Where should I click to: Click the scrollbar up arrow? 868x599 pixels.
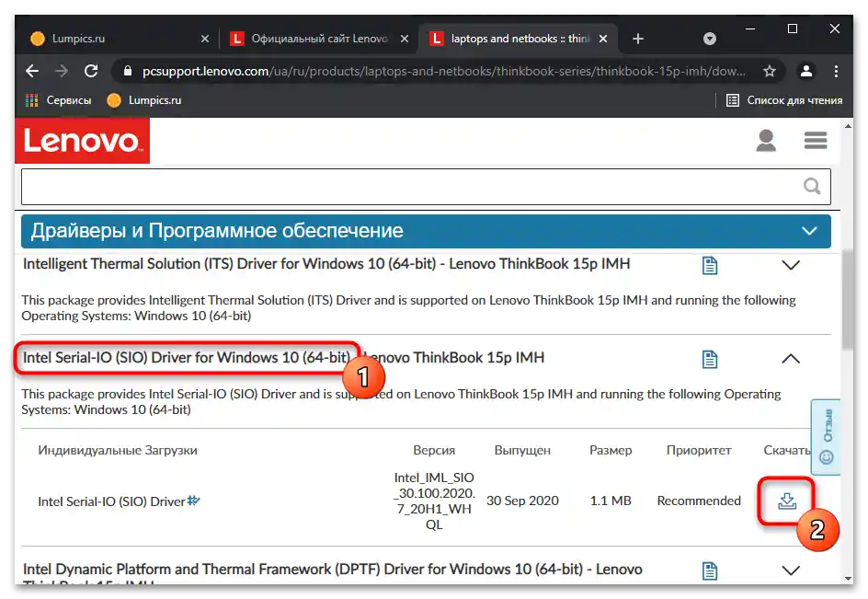[x=848, y=126]
